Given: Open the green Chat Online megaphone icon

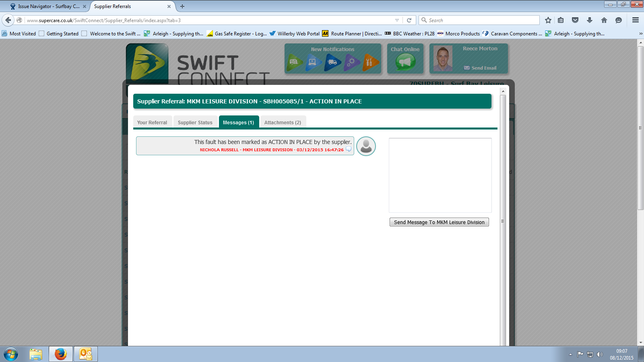Looking at the screenshot, I should (x=405, y=62).
